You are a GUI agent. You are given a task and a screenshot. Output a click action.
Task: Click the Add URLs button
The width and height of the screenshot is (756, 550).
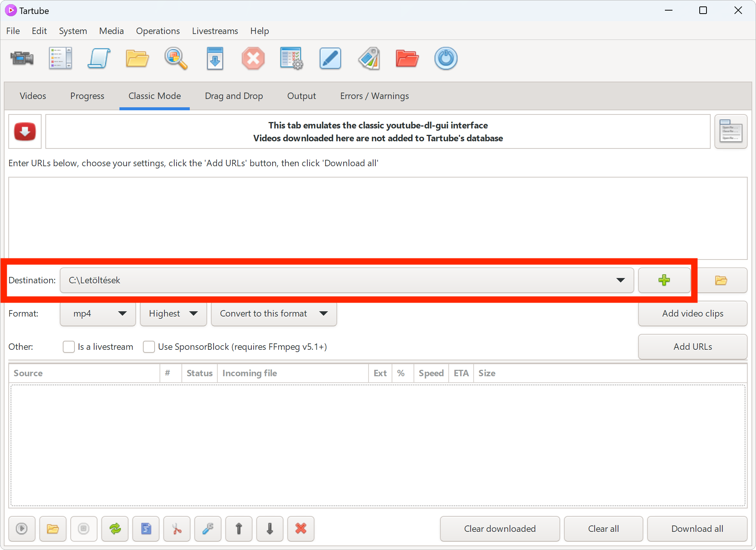(693, 346)
